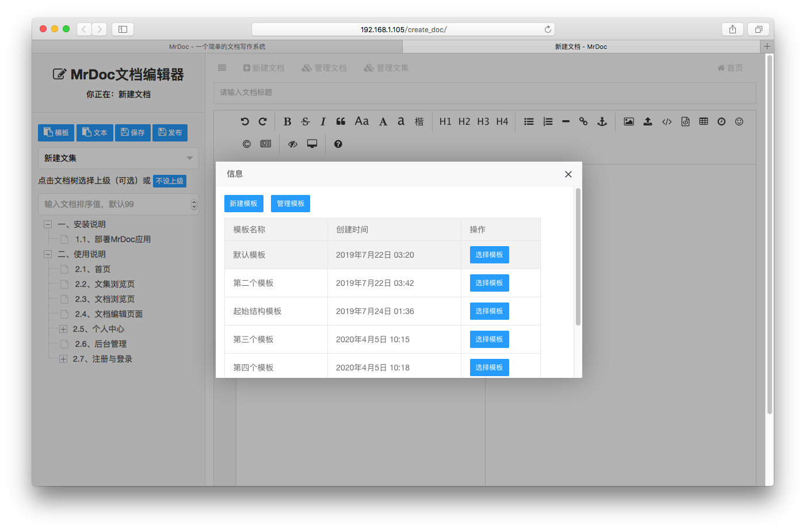Collapse the 一、安装说明 tree node
The image size is (806, 532).
pos(48,224)
